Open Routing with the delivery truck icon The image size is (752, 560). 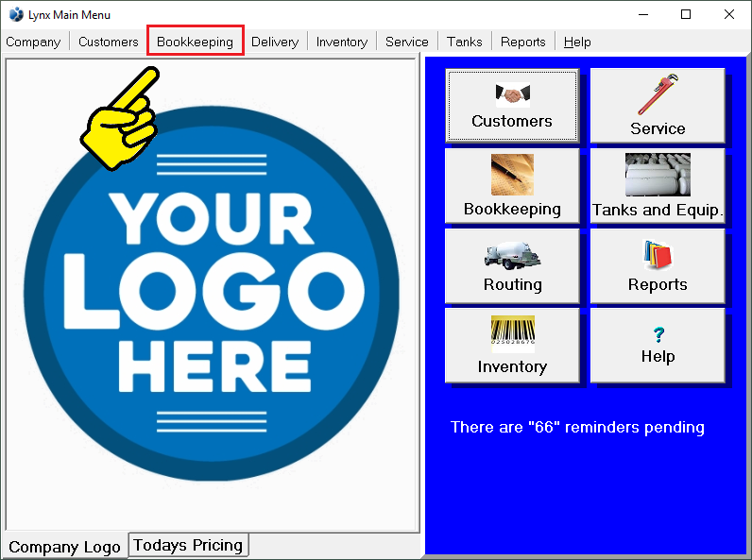click(512, 266)
